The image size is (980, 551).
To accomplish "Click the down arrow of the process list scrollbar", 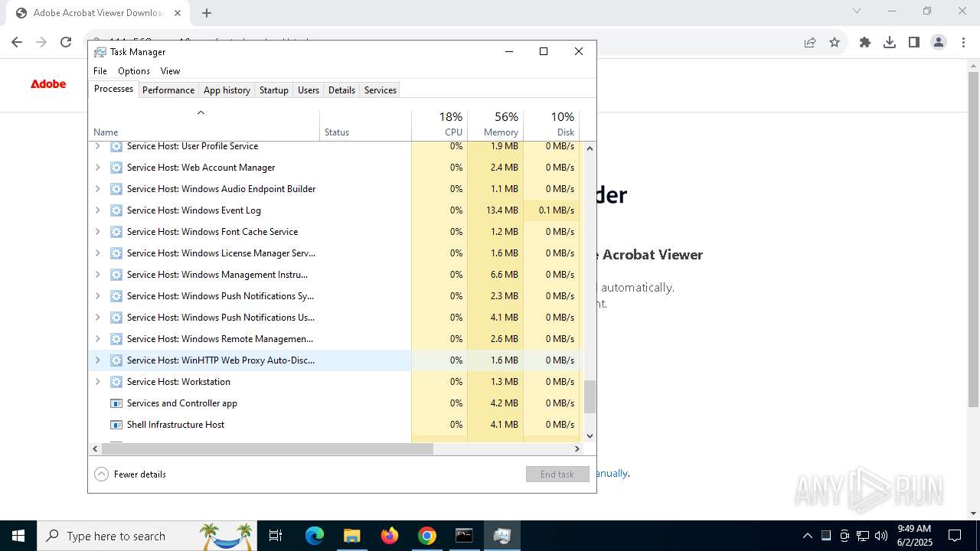I will click(x=590, y=436).
